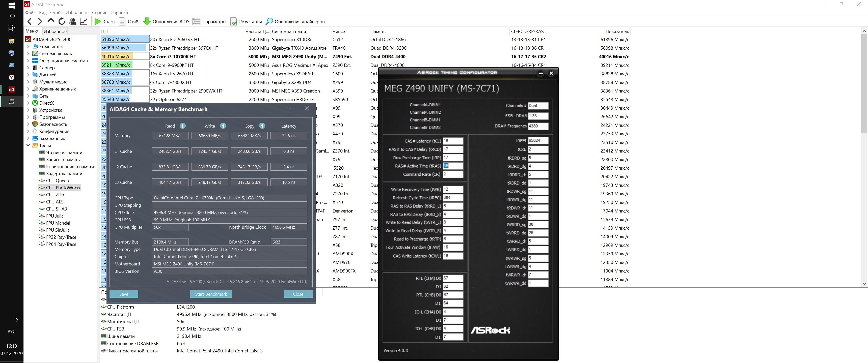The height and width of the screenshot is (363, 868).
Task: Click the Save button in benchmark window
Action: click(124, 294)
